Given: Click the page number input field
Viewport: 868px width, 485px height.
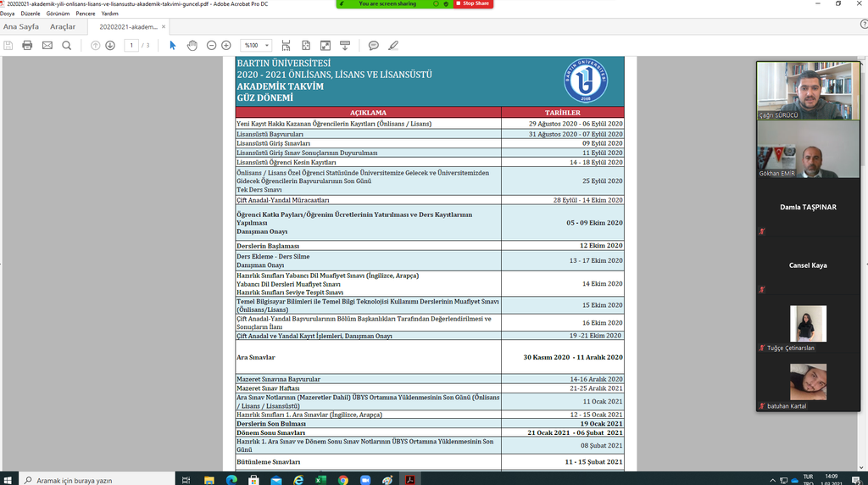Looking at the screenshot, I should point(131,45).
